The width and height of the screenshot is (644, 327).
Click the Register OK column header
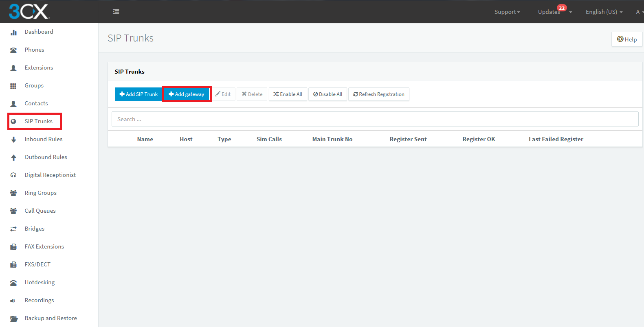click(x=479, y=139)
